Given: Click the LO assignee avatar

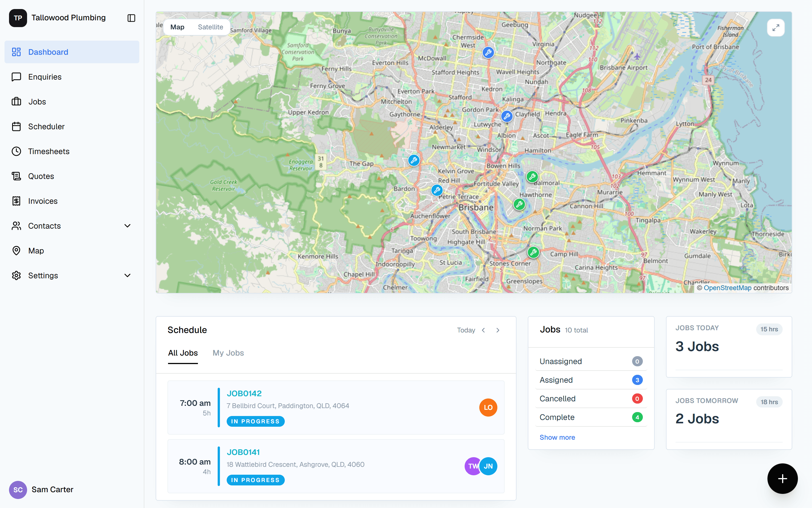Looking at the screenshot, I should [x=488, y=408].
